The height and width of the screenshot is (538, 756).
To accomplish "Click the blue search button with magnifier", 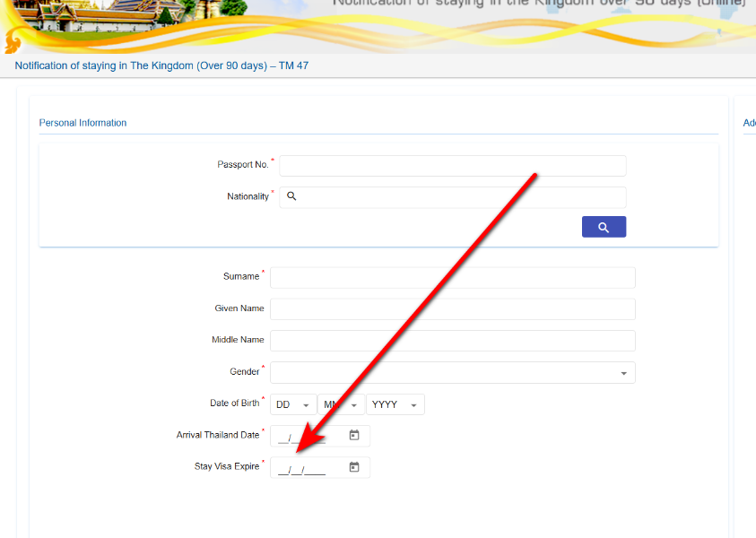I will click(x=604, y=228).
